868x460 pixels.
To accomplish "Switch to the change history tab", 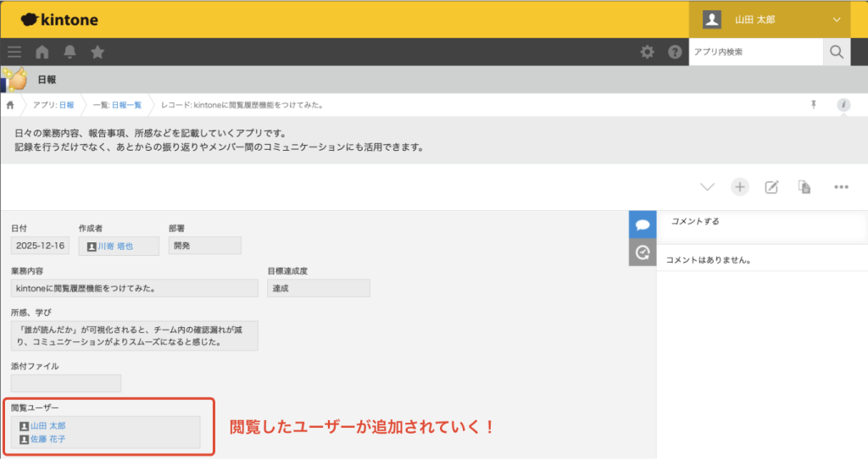I will (643, 252).
